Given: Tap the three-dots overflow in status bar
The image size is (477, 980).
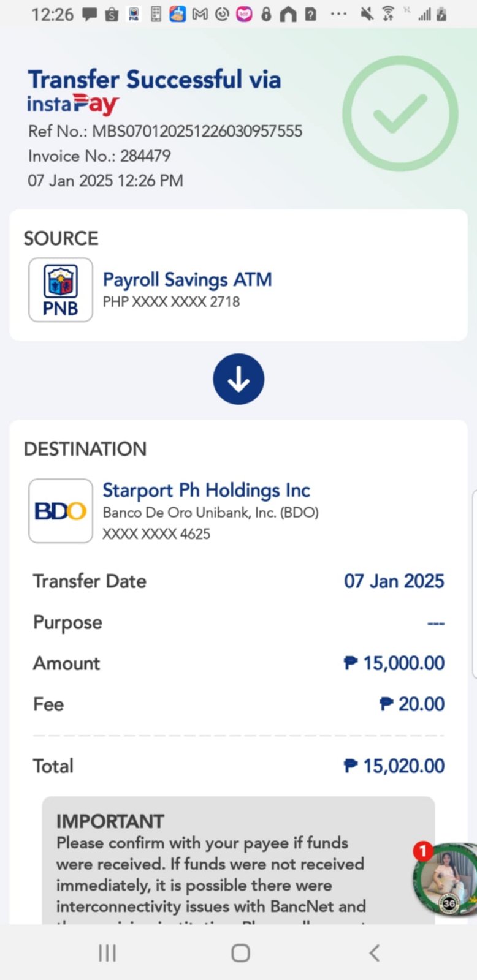Looking at the screenshot, I should pyautogui.click(x=338, y=14).
